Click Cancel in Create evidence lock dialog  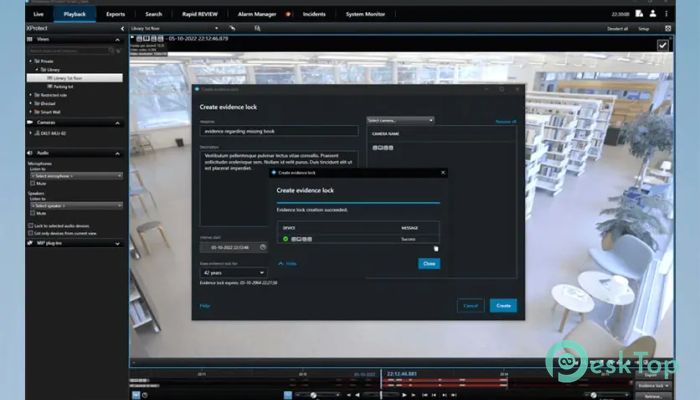pos(471,306)
